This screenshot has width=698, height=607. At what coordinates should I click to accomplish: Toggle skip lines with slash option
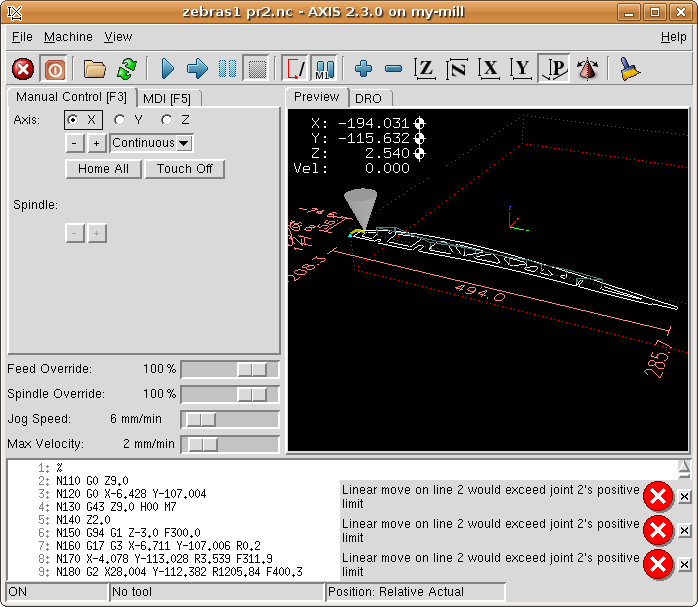click(296, 69)
